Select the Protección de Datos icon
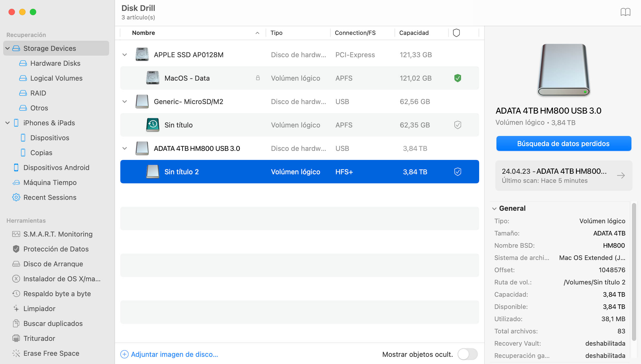This screenshot has width=641, height=364. pyautogui.click(x=16, y=249)
